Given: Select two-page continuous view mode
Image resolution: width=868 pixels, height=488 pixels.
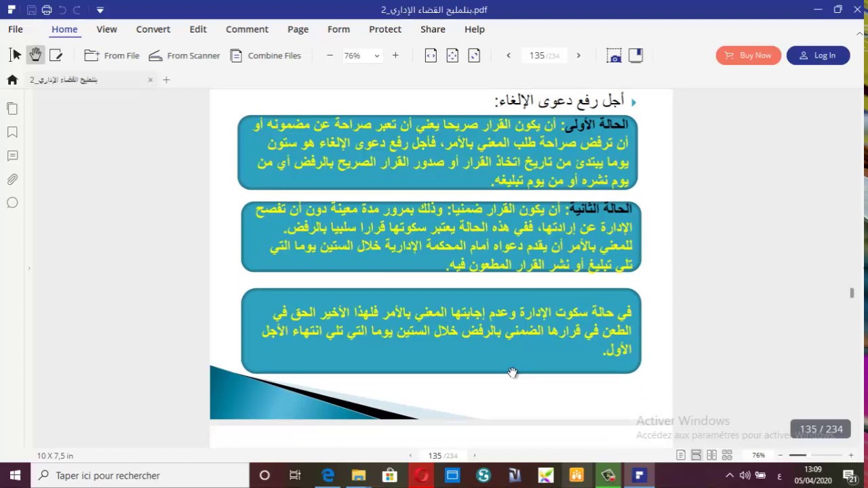Looking at the screenshot, I should point(727,455).
